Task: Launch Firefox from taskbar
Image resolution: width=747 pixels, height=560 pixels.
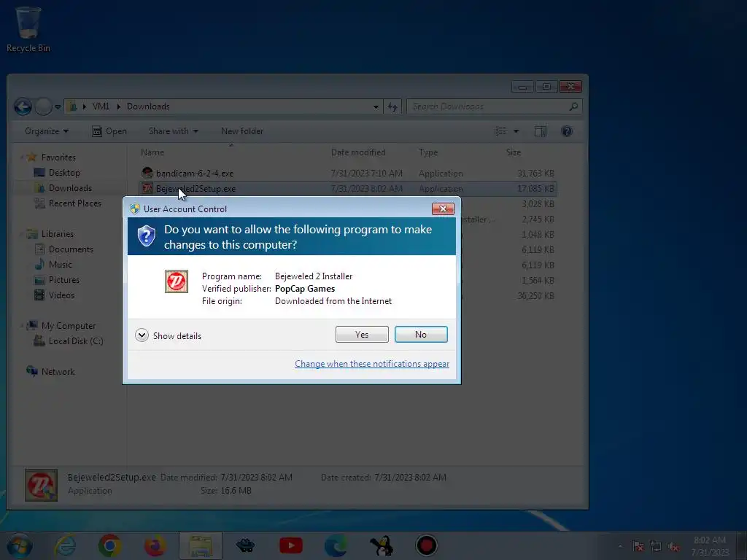Action: coord(155,545)
